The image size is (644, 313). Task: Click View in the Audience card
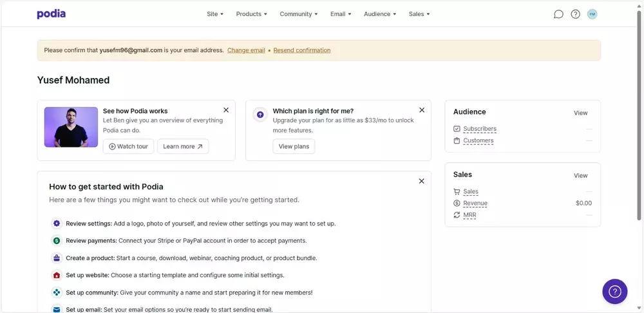click(x=581, y=113)
